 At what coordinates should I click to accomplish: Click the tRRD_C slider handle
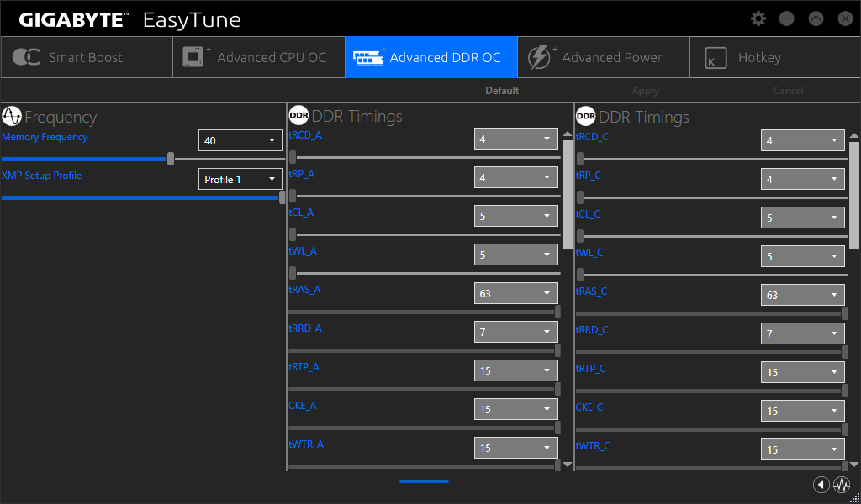point(844,352)
